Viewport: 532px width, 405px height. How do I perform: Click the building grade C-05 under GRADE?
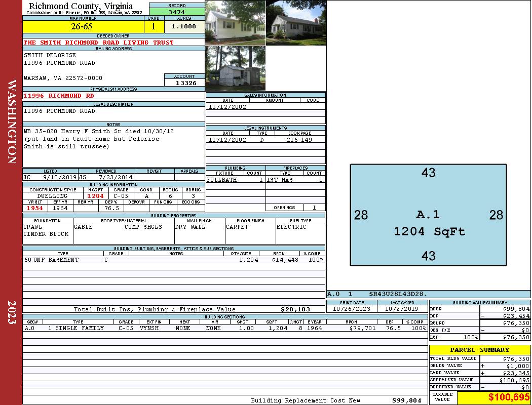pos(121,196)
